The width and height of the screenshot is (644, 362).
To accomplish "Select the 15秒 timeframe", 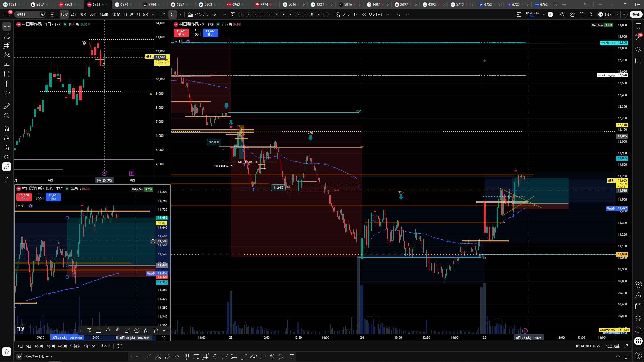I will coord(64,14).
